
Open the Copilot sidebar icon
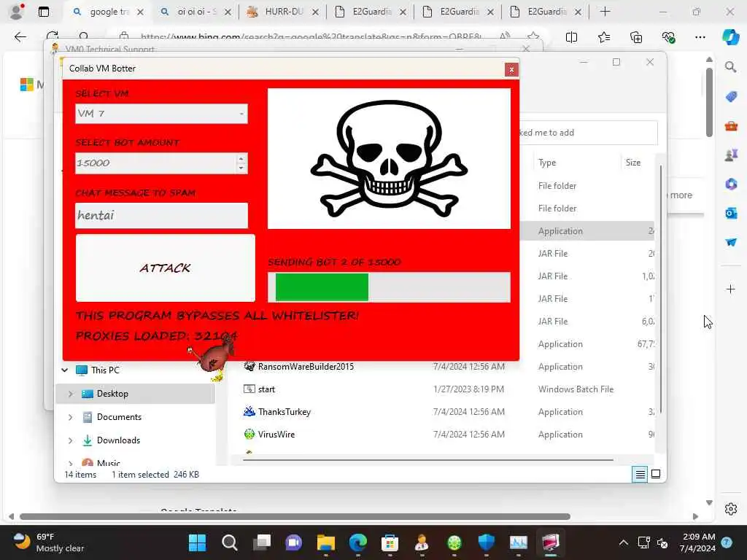[730, 37]
